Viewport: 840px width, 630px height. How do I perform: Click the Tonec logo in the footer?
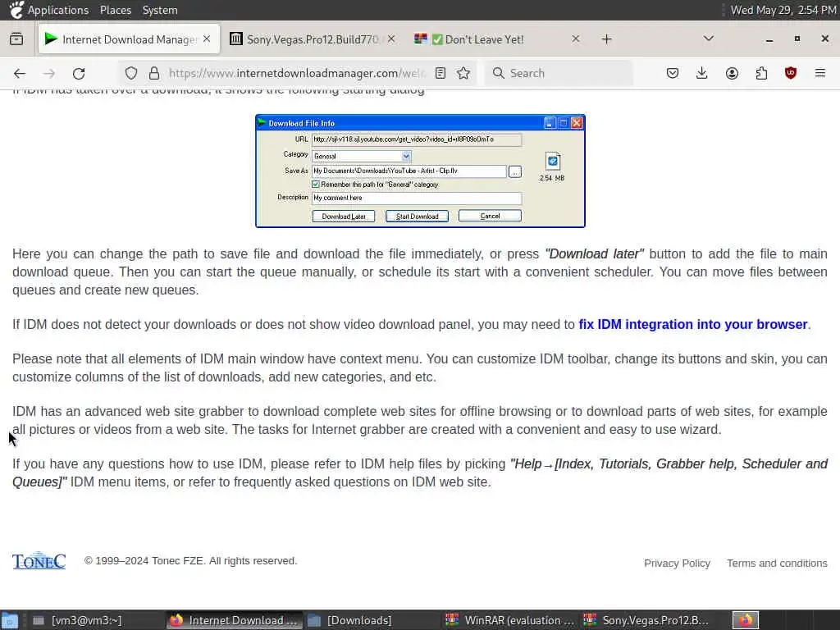[39, 561]
